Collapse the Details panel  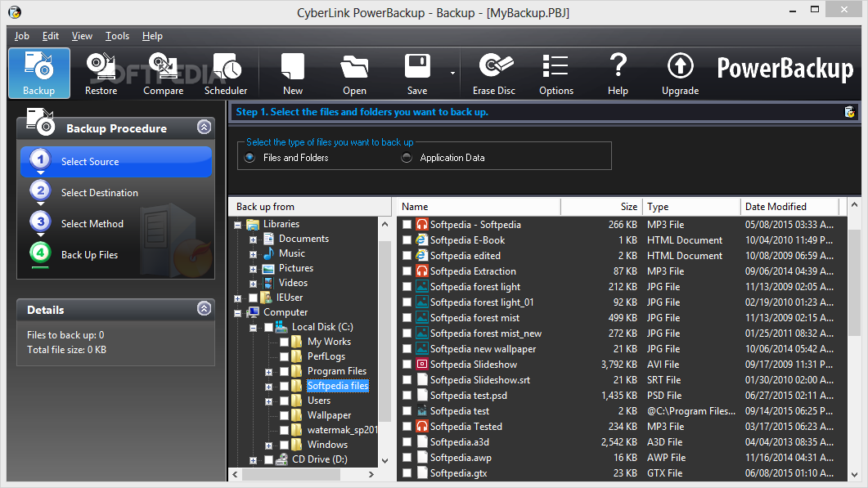click(205, 308)
